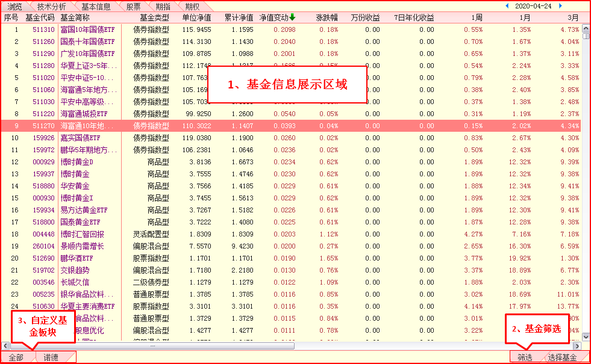The height and width of the screenshot is (364, 591).
Task: Click the previous date arrow
Action: tap(506, 6)
